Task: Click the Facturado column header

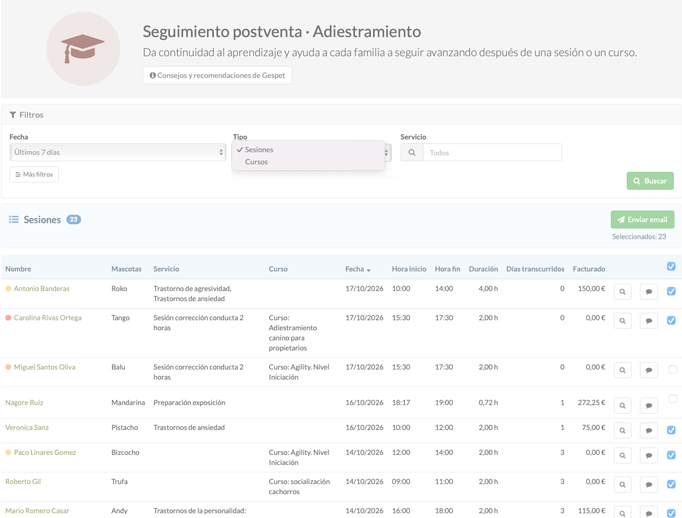Action: tap(588, 269)
